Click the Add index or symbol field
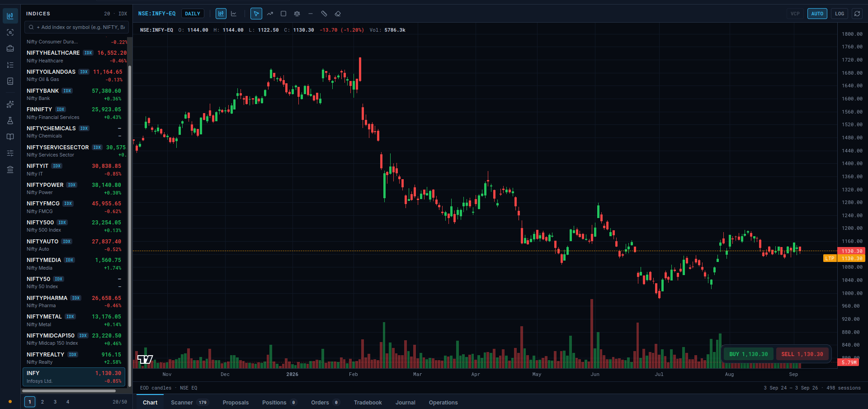 (x=76, y=27)
